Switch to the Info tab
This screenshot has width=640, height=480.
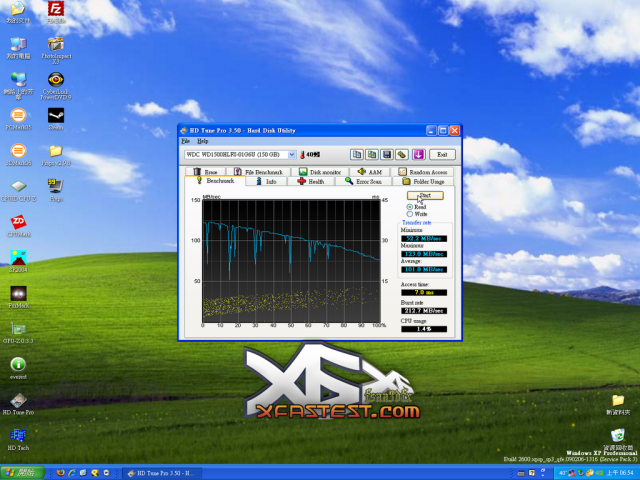coord(266,181)
